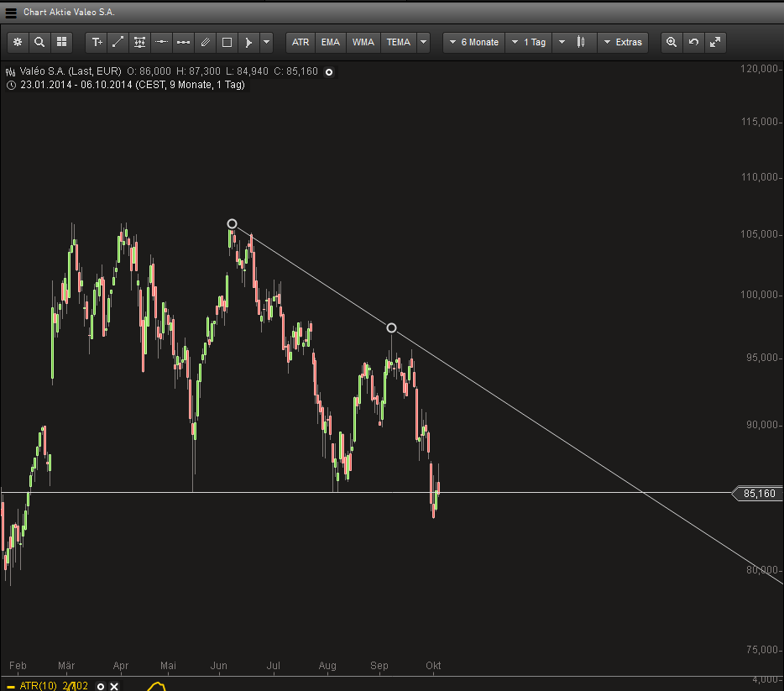Click the trend line handle at June peak
Image resolution: width=784 pixels, height=691 pixels.
[x=233, y=224]
